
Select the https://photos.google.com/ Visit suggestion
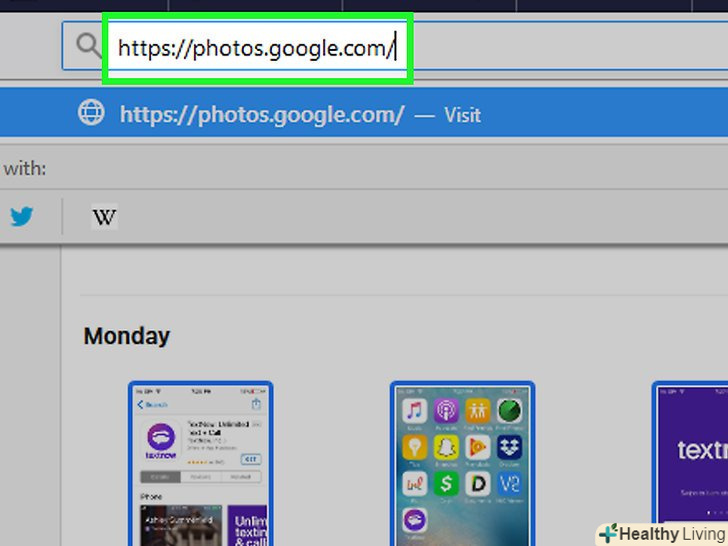point(364,113)
